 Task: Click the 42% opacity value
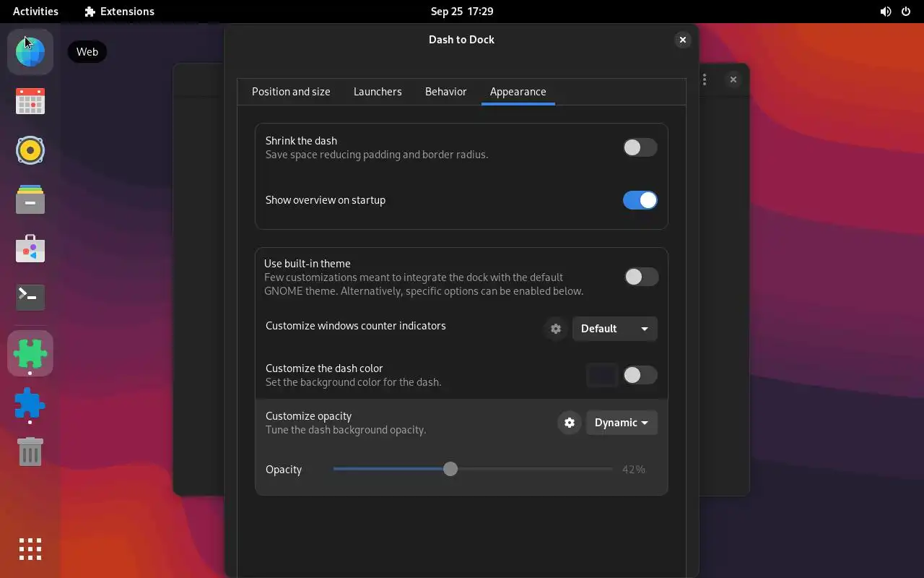634,470
